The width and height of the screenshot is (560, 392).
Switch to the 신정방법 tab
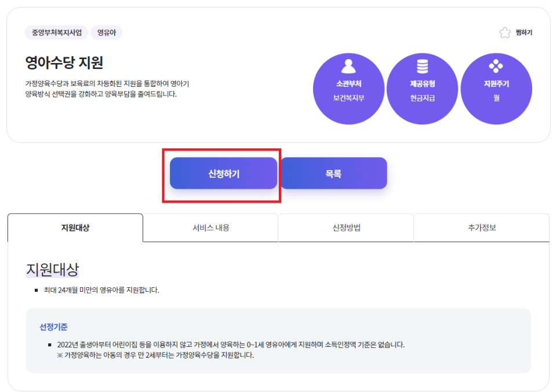345,228
